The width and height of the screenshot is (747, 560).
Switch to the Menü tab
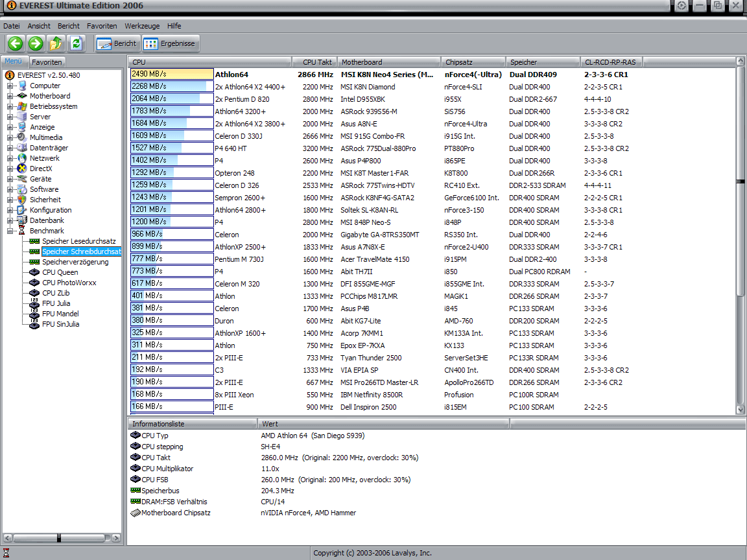click(x=14, y=62)
